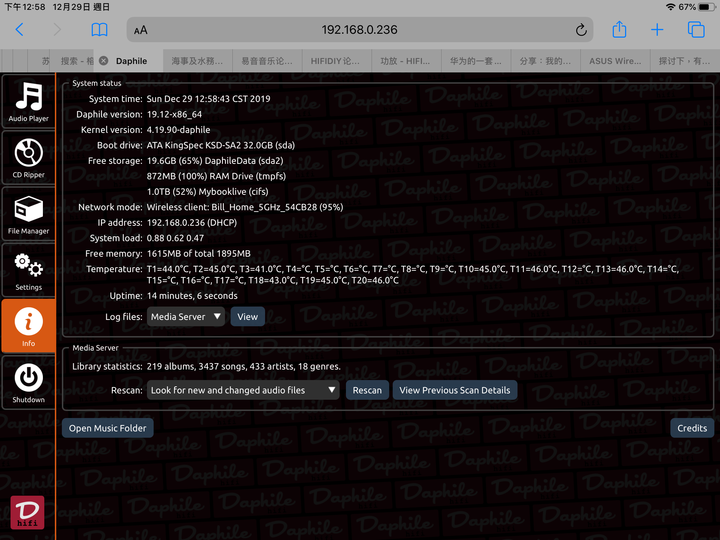Click the library statistics 219 albums text
The width and height of the screenshot is (720, 540).
243,366
